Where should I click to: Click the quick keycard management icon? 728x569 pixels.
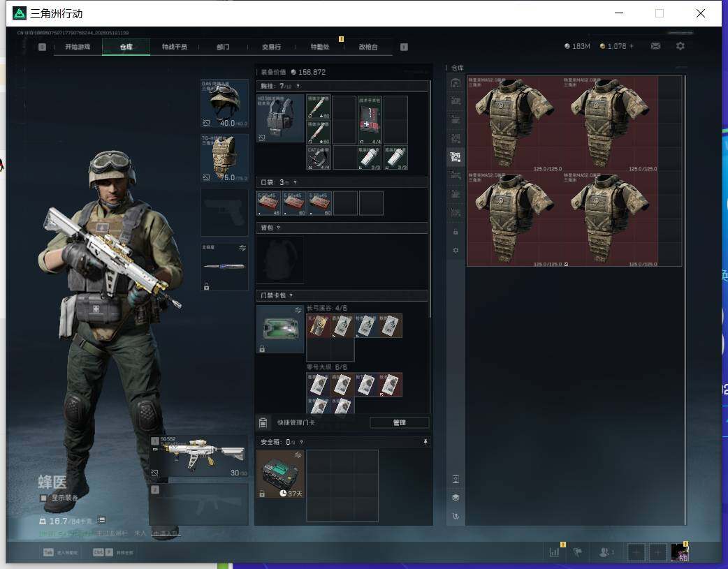click(263, 422)
